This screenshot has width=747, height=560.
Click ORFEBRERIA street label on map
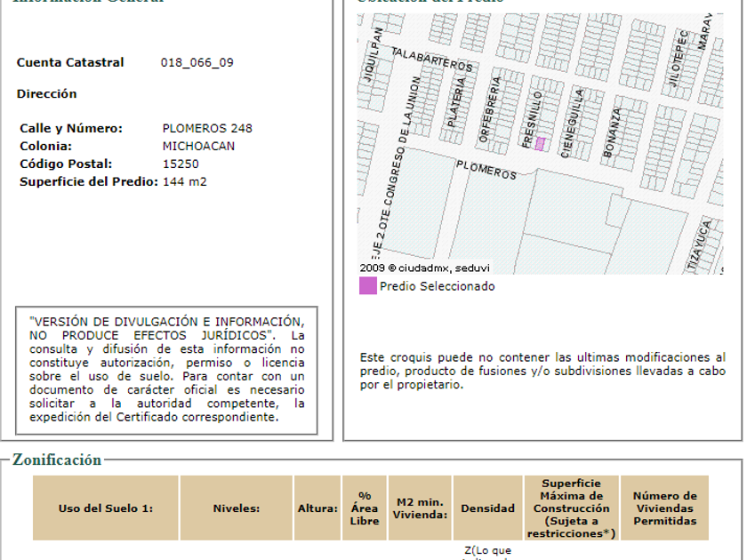(490, 109)
